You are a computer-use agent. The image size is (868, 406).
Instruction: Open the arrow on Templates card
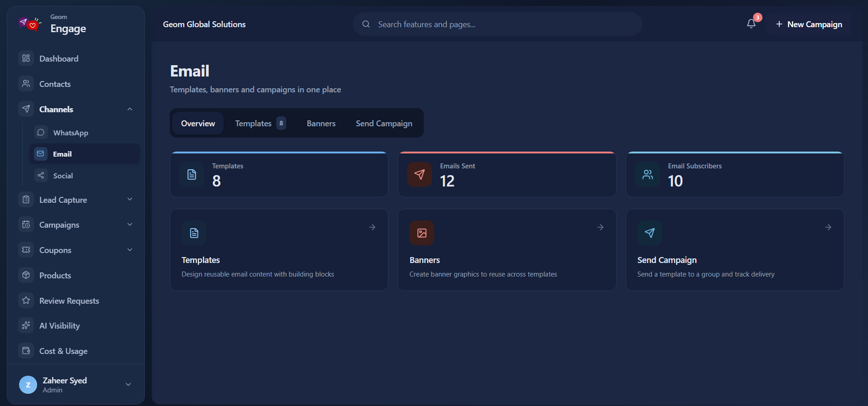click(x=372, y=227)
